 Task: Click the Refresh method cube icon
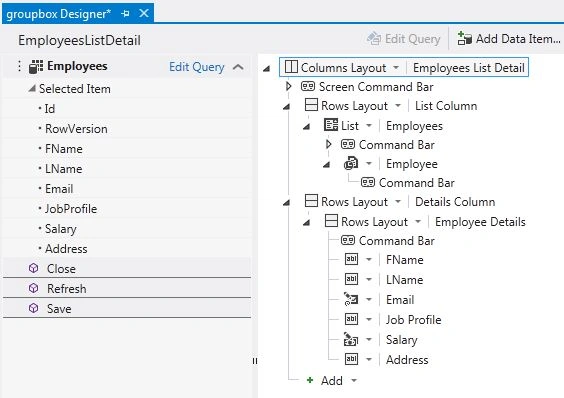[33, 288]
